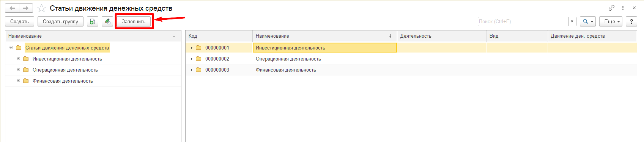The height and width of the screenshot is (142, 644).
Task: Click the copy item icon button
Action: coord(93,21)
